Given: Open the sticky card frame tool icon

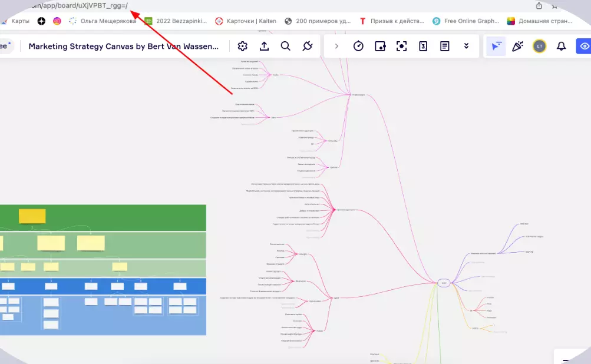Looking at the screenshot, I should (x=380, y=47).
